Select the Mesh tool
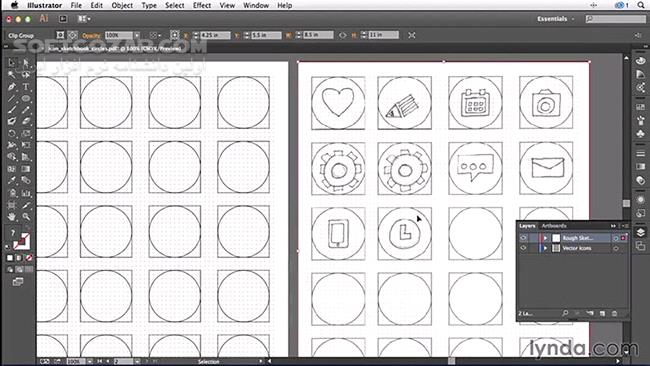 12,169
